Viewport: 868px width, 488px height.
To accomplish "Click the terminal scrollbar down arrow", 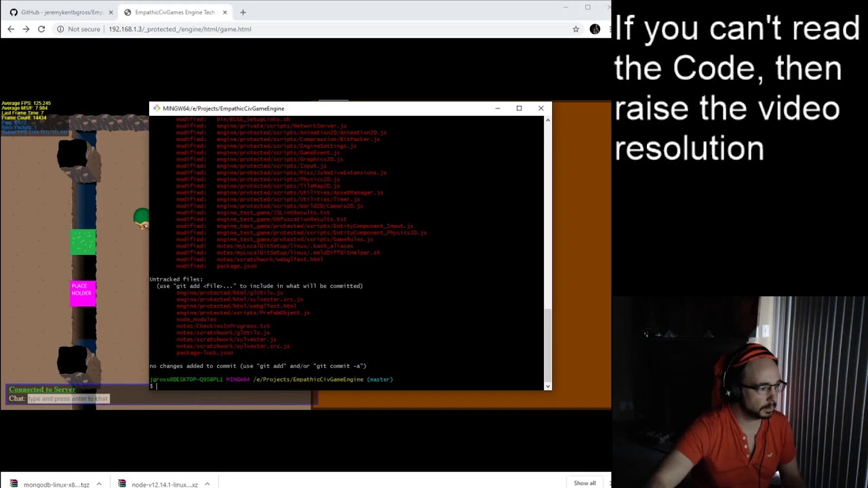I will pyautogui.click(x=548, y=386).
